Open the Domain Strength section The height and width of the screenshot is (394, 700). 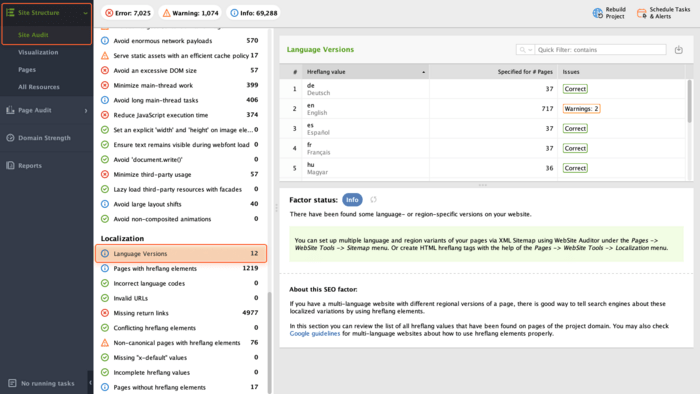pos(44,138)
